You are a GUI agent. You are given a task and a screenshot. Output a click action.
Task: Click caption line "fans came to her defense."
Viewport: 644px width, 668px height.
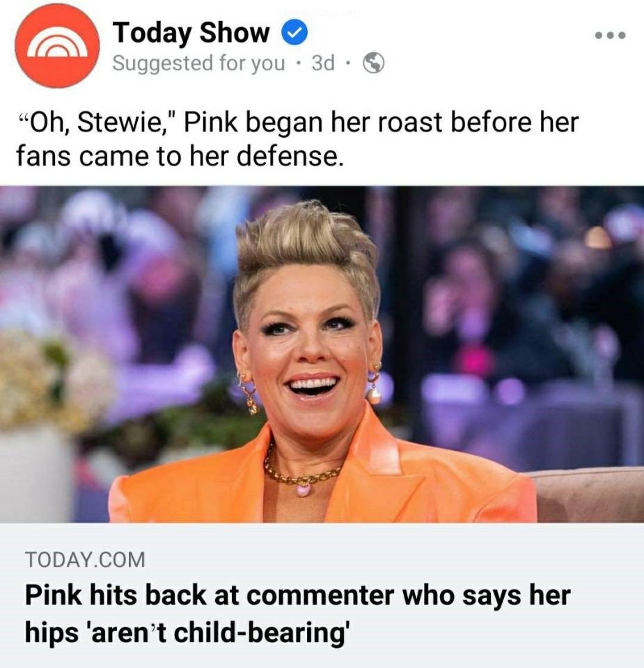(180, 157)
